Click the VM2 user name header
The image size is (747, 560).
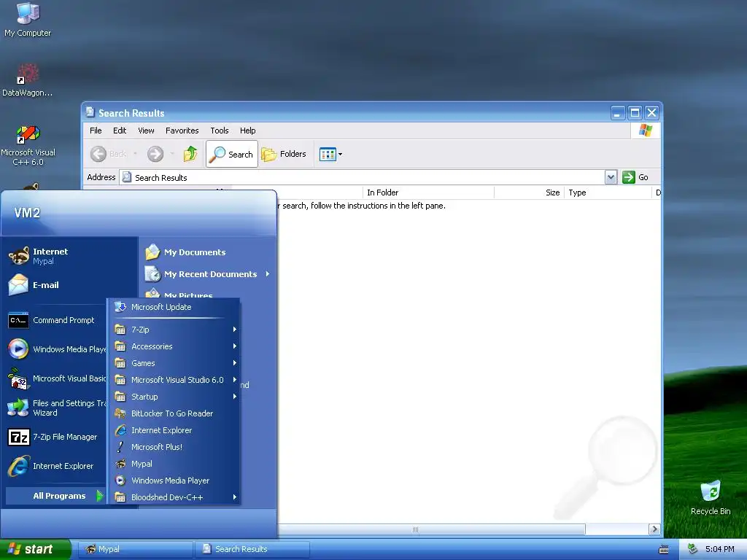27,213
